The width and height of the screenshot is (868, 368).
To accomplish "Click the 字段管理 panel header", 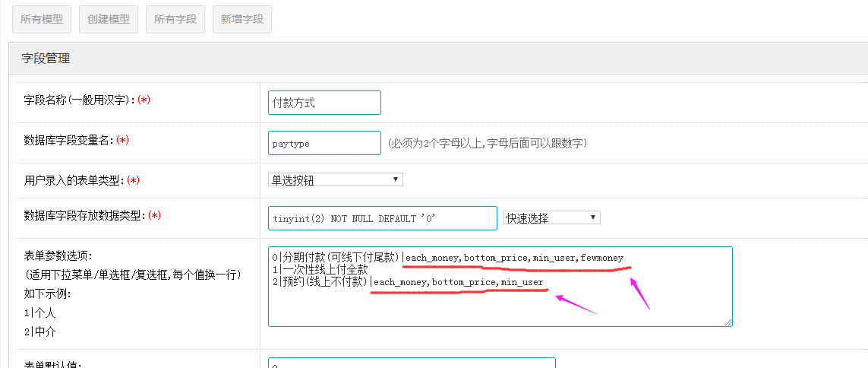I will pos(46,58).
